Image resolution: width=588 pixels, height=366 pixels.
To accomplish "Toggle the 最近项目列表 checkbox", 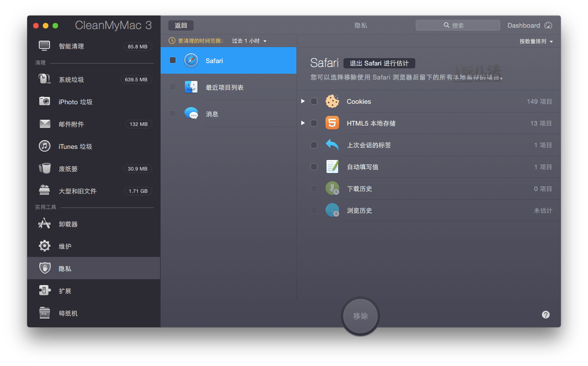I will 173,87.
